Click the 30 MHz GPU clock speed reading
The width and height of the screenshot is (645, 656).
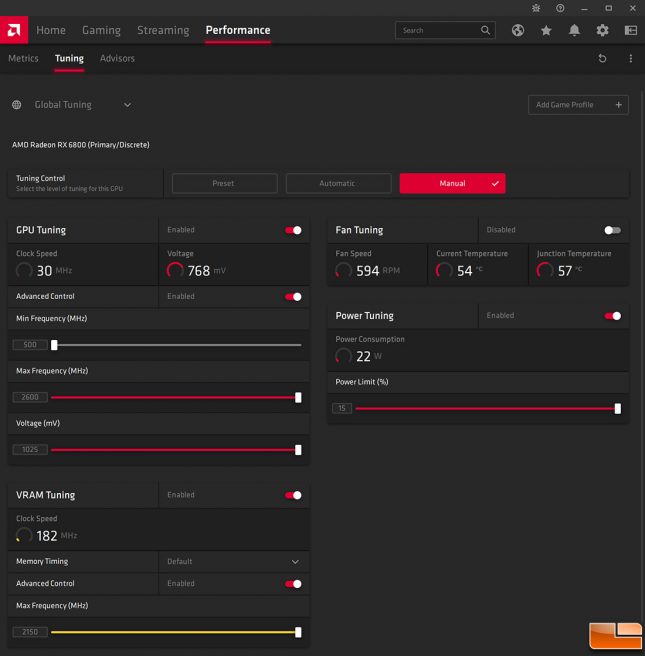click(x=54, y=271)
